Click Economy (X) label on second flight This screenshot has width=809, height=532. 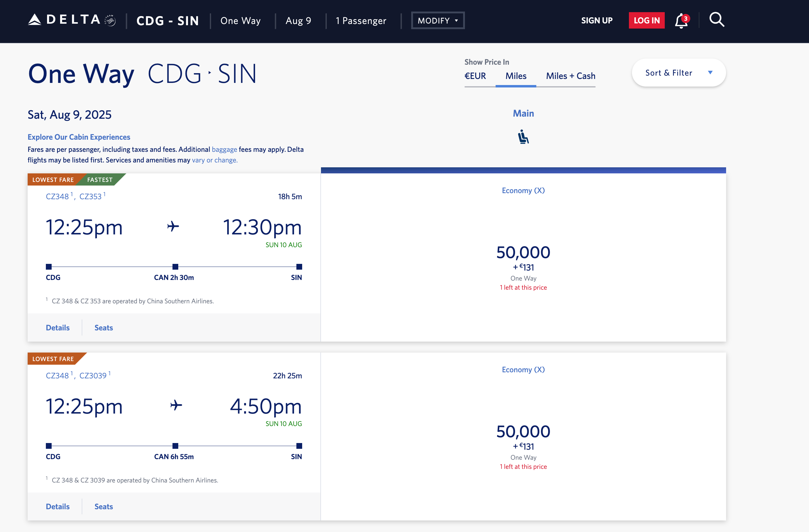pos(523,370)
